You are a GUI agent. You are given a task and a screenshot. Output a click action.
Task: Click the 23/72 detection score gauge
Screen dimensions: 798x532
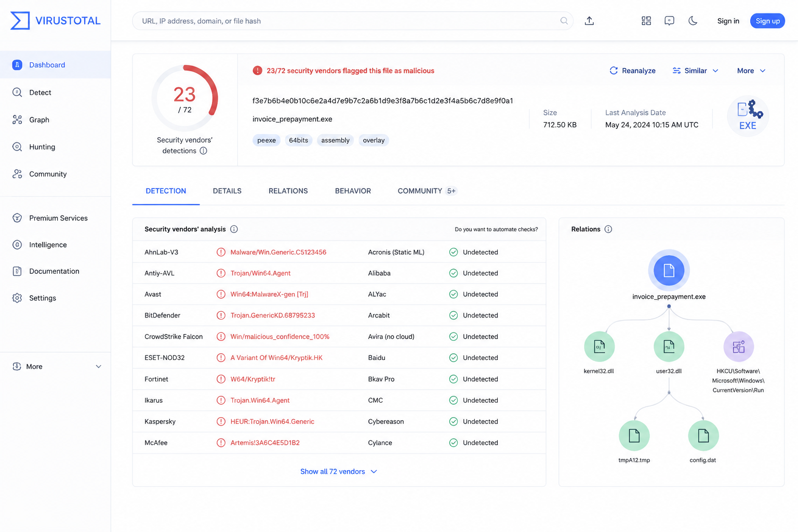tap(184, 98)
